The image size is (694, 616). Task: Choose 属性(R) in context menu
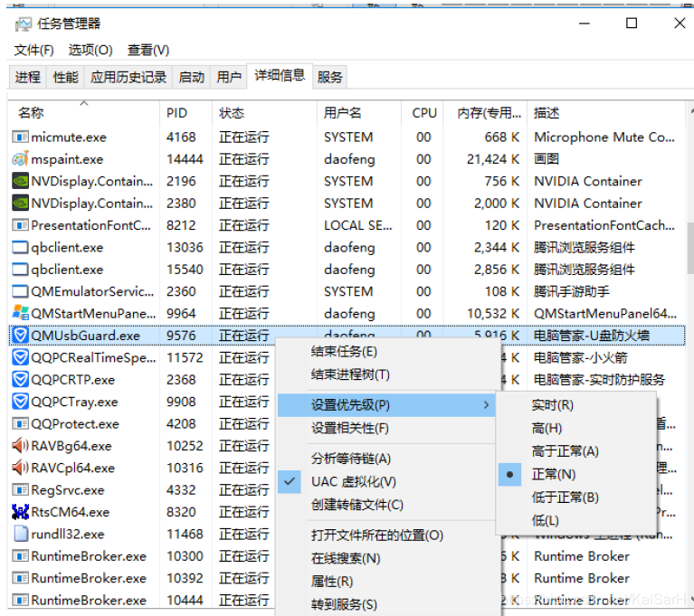pos(386,581)
